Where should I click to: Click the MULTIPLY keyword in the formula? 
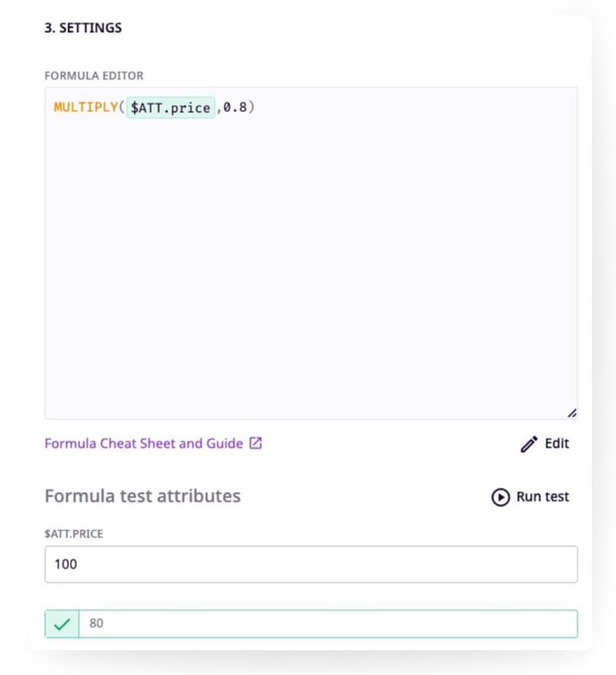[x=85, y=108]
